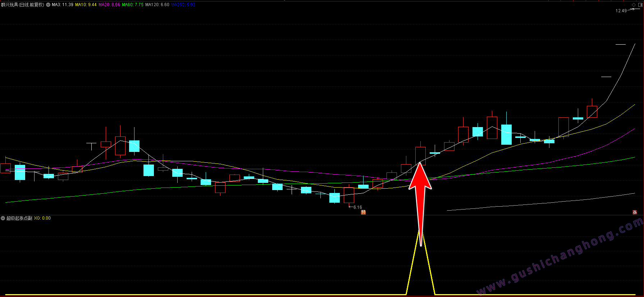Select the yellow MA10: 9.44 label
The image size is (644, 297).
(86, 5)
